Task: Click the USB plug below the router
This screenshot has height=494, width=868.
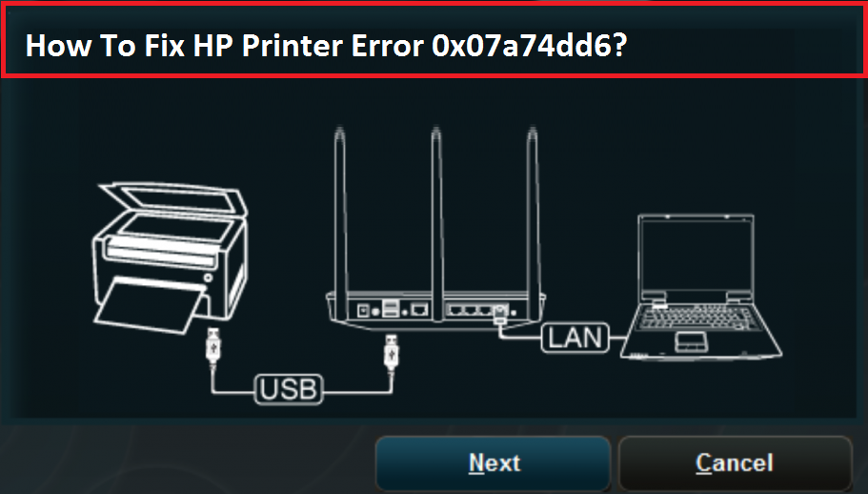Action: [x=392, y=352]
